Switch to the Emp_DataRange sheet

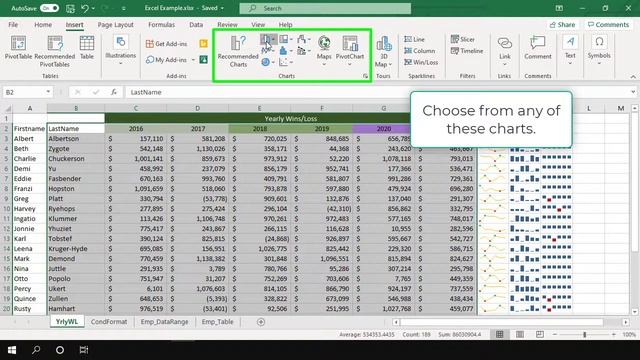click(x=164, y=322)
